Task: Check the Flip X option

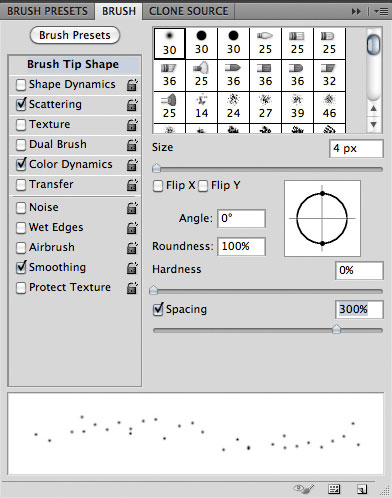Action: [158, 186]
